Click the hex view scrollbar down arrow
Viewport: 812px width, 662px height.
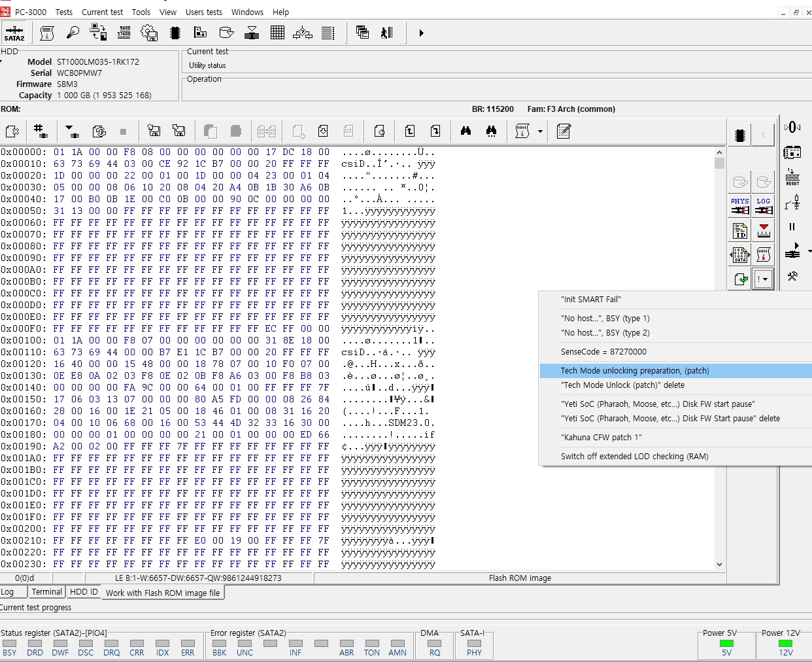tap(719, 565)
